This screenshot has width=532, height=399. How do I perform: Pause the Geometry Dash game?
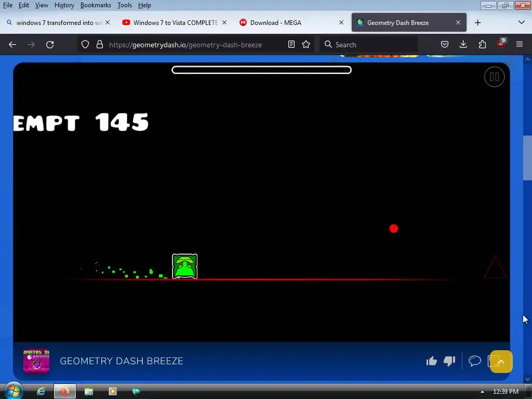pos(494,77)
